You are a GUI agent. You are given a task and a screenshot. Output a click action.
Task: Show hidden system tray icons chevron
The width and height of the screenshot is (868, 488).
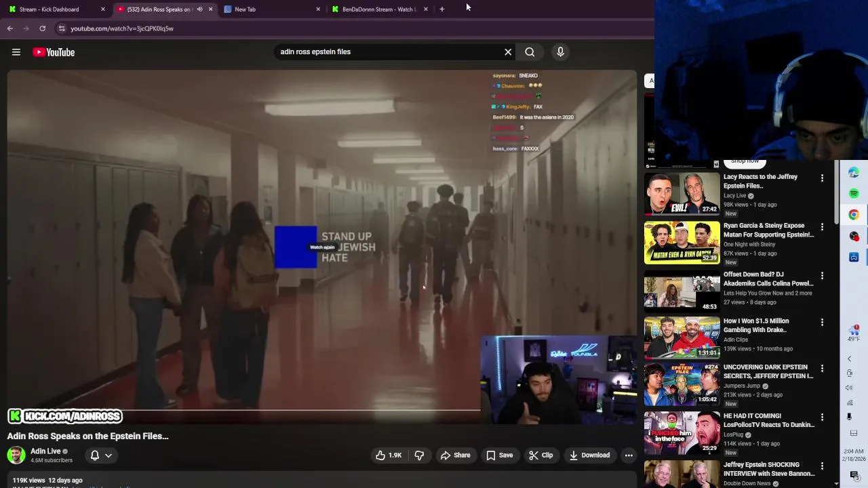850,359
